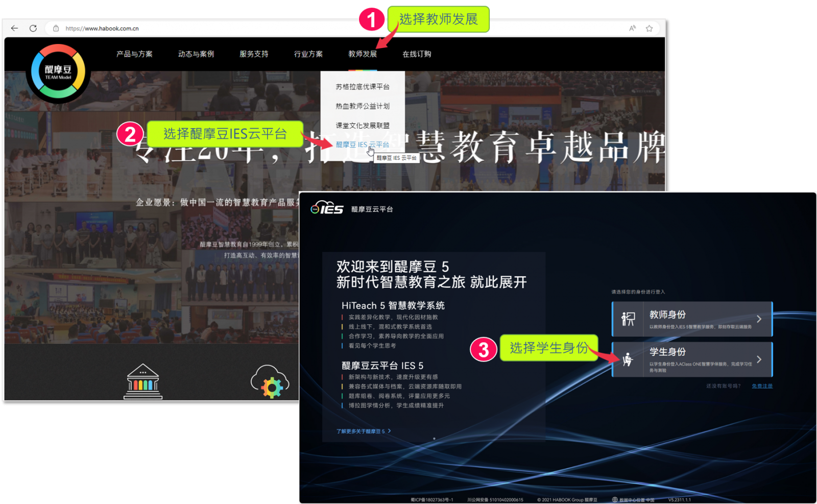Click the browser back arrow icon
The image size is (817, 504).
[14, 29]
